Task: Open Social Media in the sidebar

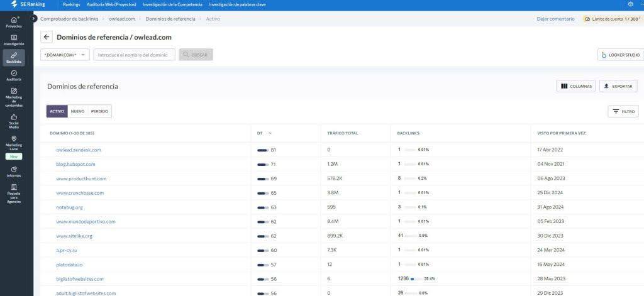Action: click(x=14, y=121)
